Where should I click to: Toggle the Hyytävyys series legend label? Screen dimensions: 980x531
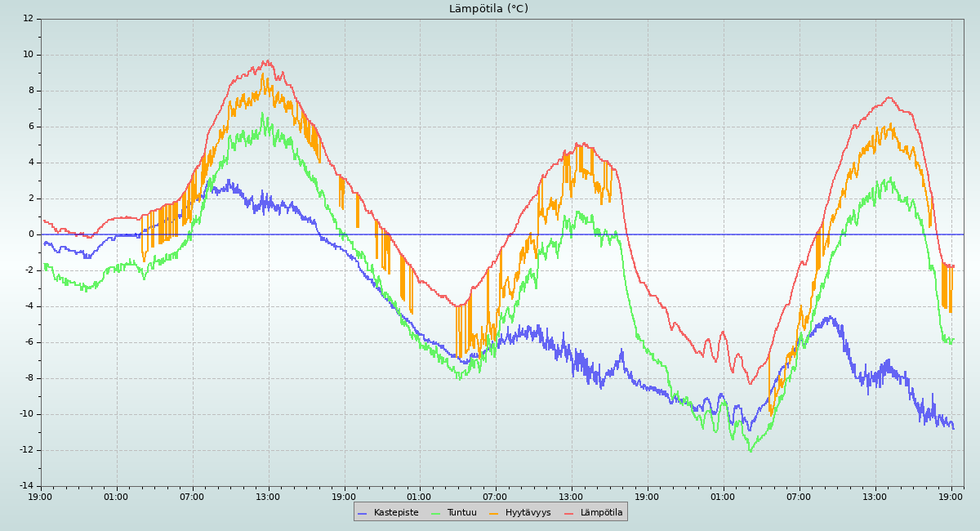click(x=528, y=513)
